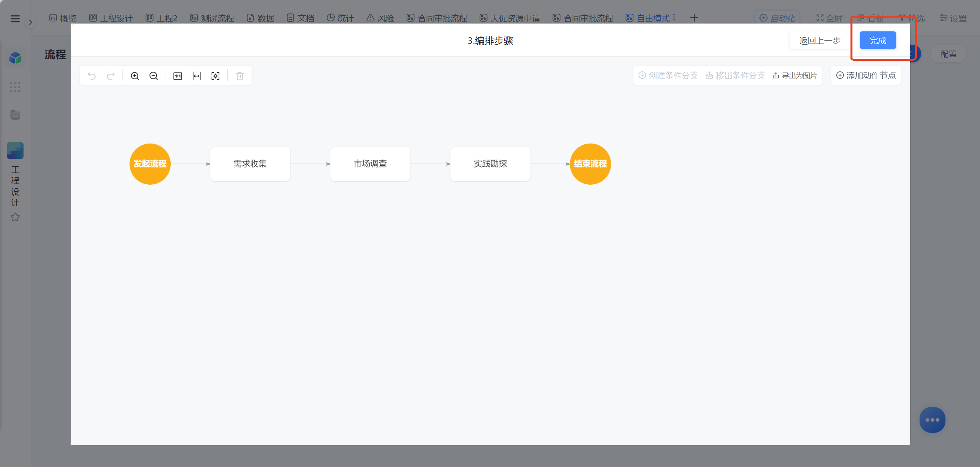Switch to the 概览 tab
The image size is (980, 467).
click(63, 18)
